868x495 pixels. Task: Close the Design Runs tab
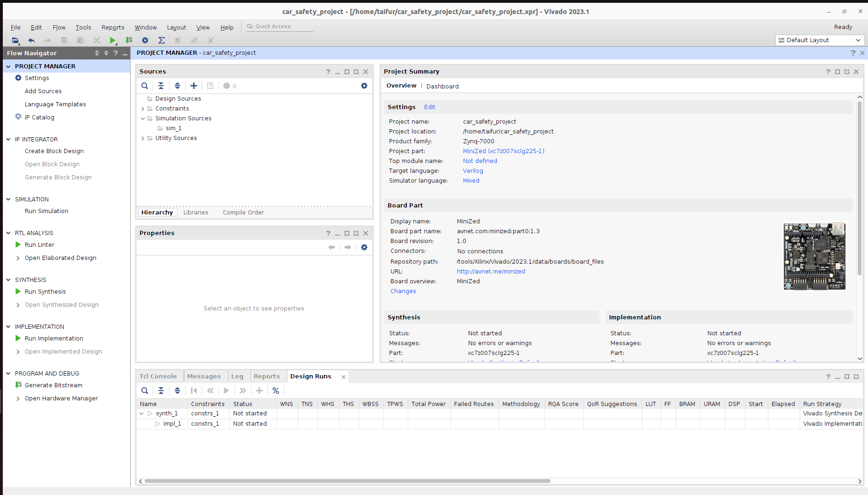344,377
